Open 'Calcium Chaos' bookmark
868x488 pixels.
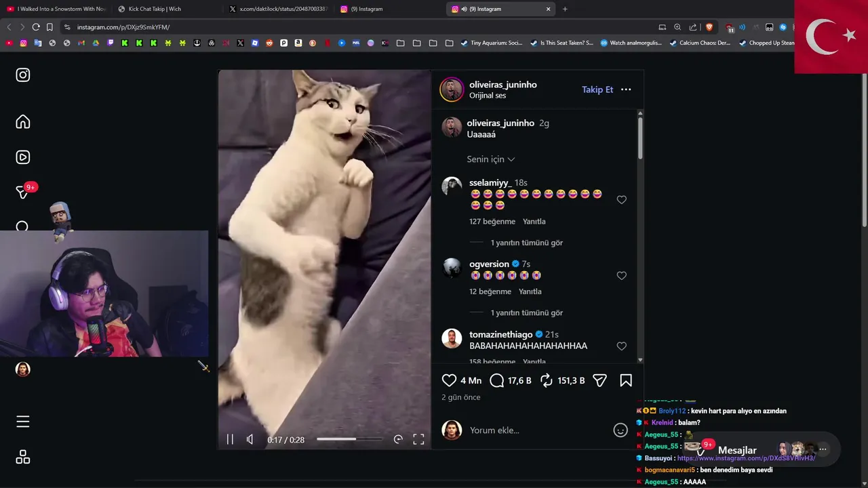coord(700,43)
